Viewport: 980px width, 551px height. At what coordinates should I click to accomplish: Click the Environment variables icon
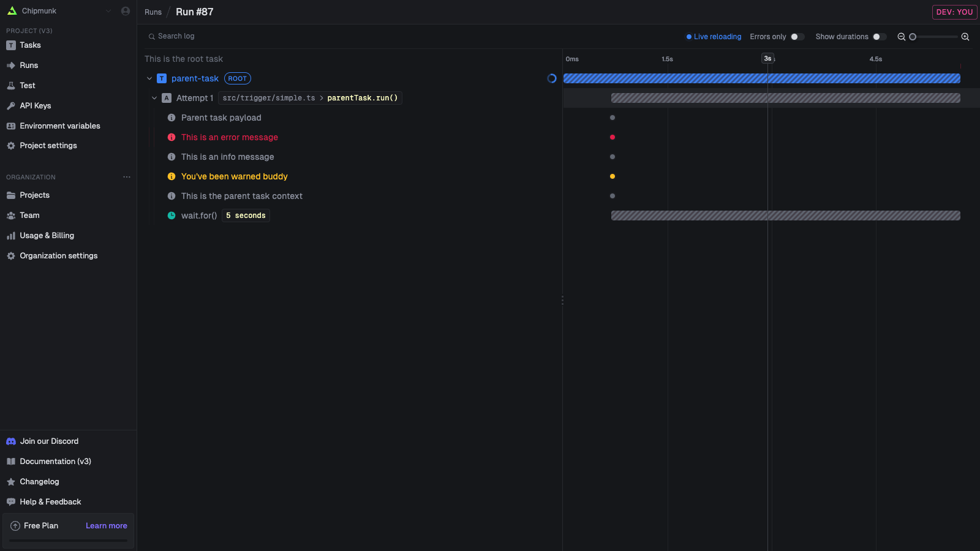point(11,126)
